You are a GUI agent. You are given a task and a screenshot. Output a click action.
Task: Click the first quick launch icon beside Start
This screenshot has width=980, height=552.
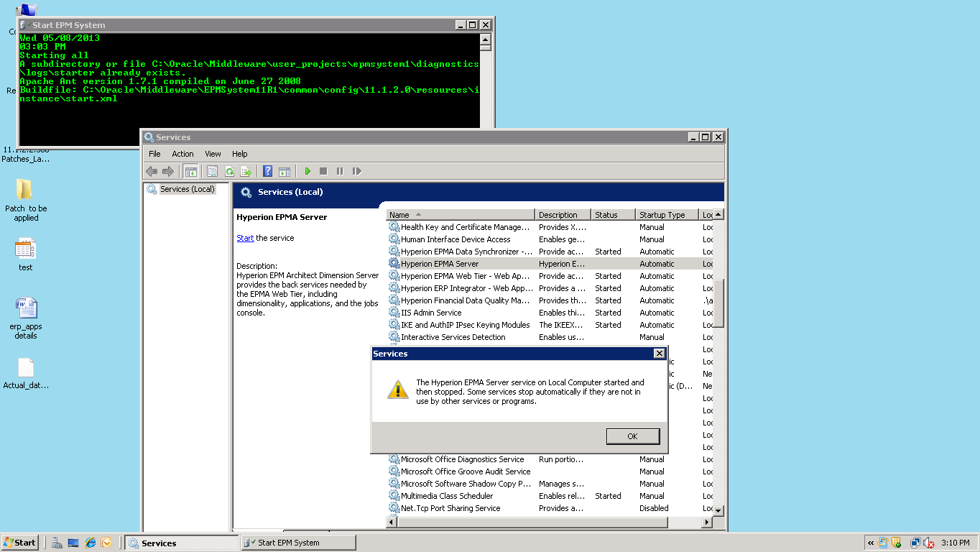pos(57,543)
